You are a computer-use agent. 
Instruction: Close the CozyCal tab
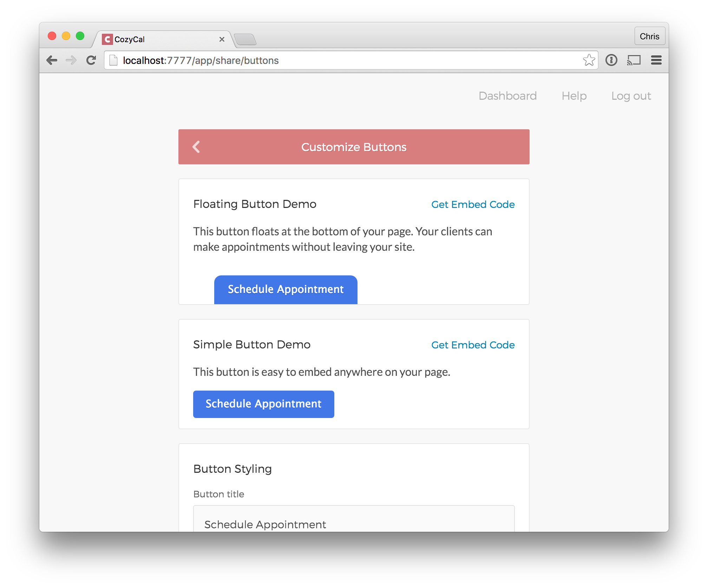222,39
